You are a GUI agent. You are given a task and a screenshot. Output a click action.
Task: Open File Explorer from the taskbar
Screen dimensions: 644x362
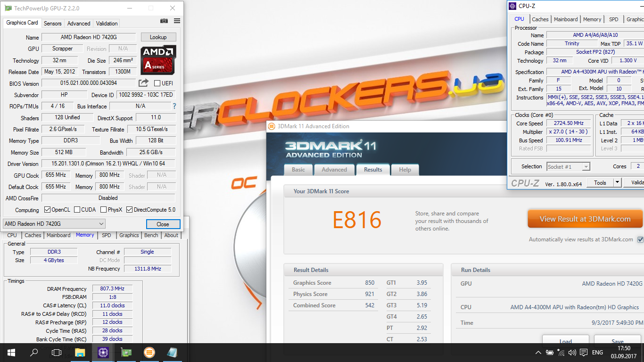[x=80, y=352]
